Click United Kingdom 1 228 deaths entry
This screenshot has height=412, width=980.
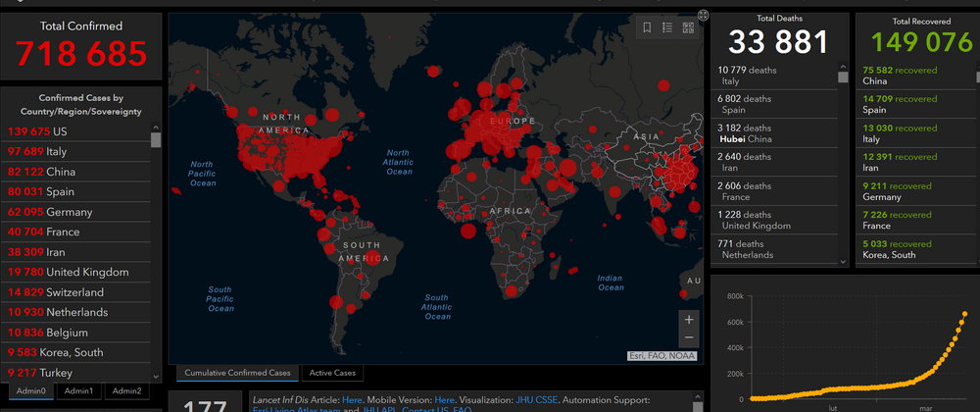click(774, 220)
